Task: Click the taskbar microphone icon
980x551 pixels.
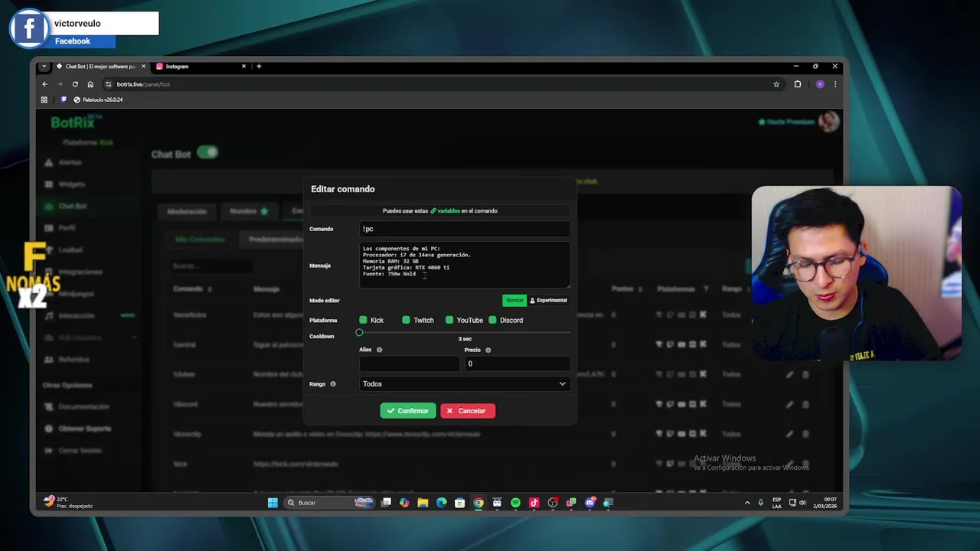Action: coord(760,503)
